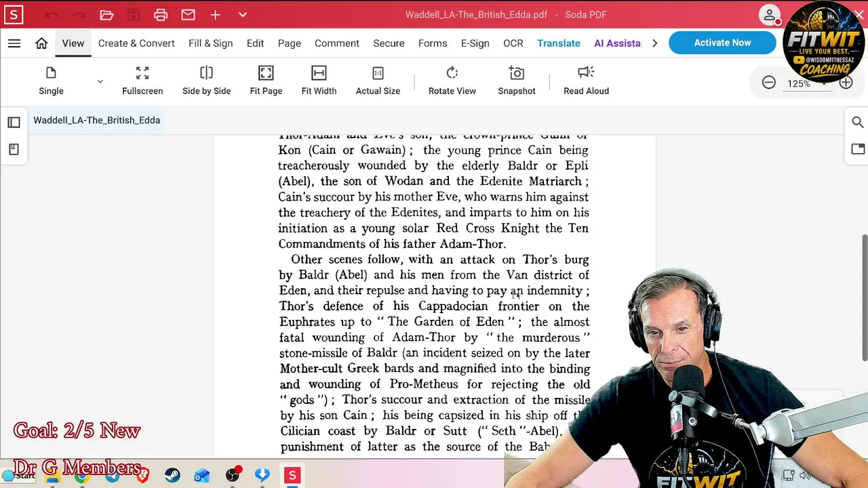Open the Start menu in the taskbar
This screenshot has width=868, height=488.
click(19, 475)
